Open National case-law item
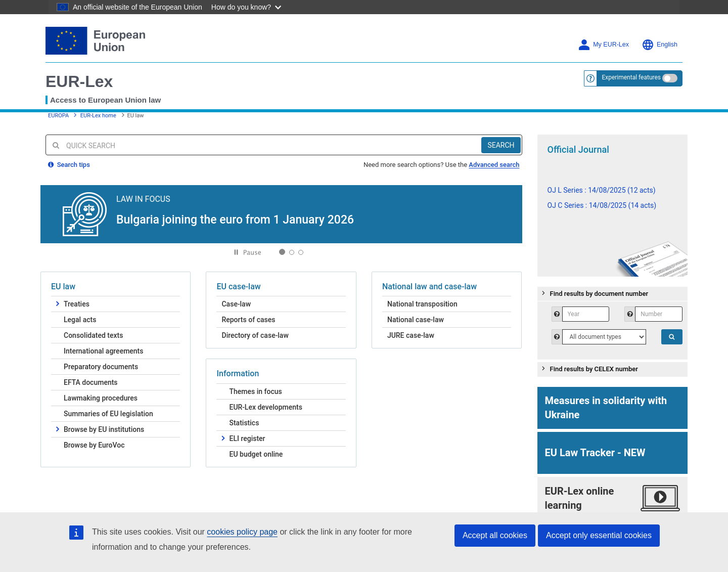The width and height of the screenshot is (728, 572). [416, 320]
